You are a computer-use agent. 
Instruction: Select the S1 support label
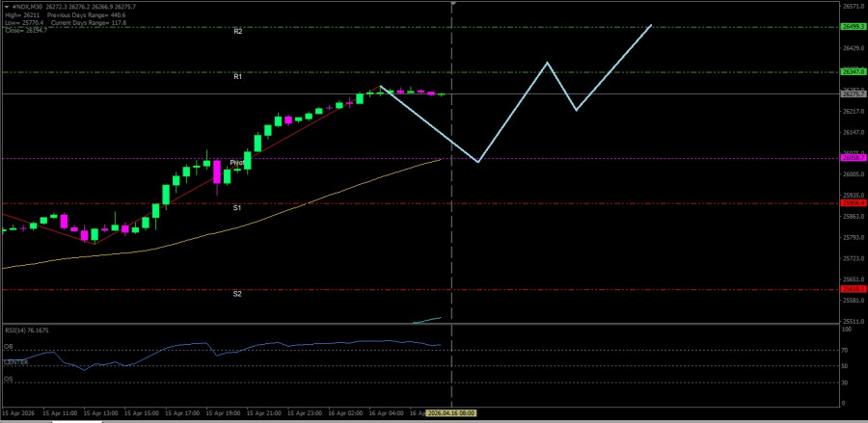[237, 207]
